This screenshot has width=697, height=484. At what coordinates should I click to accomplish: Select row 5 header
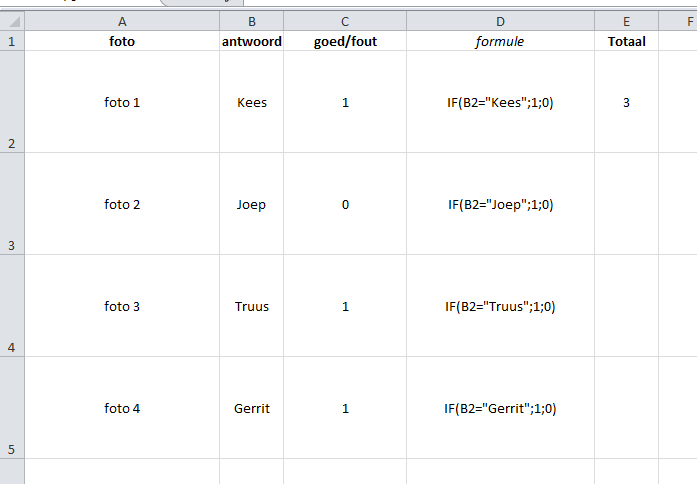[11, 408]
